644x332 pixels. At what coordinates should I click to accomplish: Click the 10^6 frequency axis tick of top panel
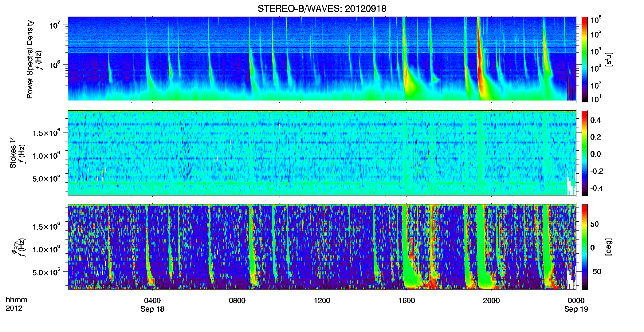coord(55,65)
